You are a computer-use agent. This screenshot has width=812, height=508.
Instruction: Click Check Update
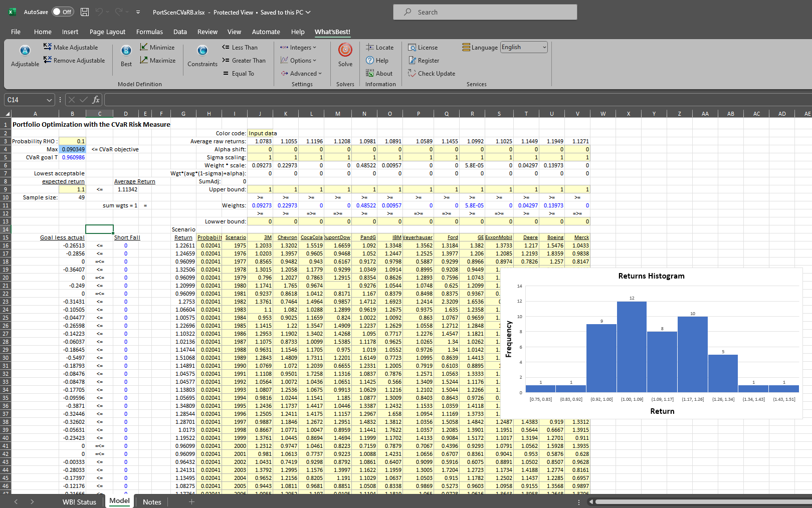[x=432, y=73]
